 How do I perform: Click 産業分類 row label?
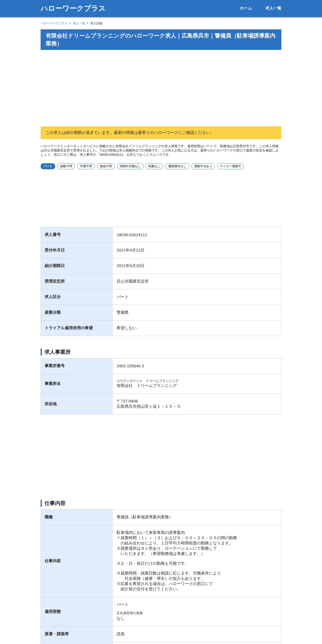[53, 312]
